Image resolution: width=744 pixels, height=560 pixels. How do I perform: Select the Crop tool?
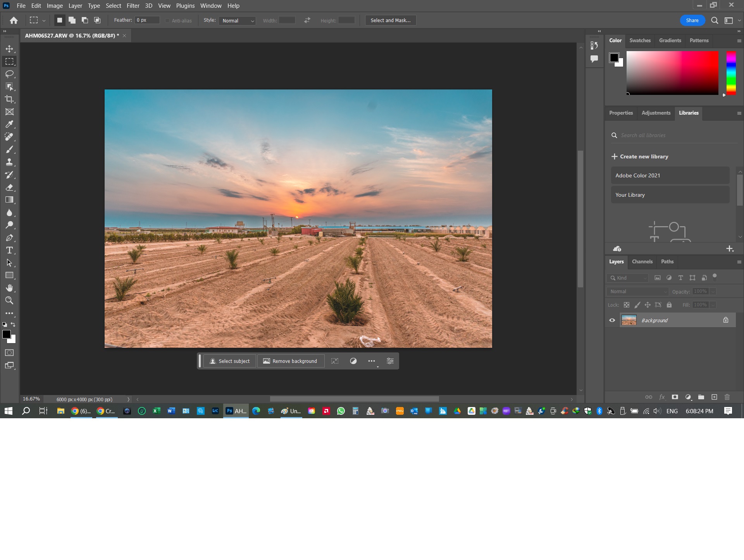point(10,100)
